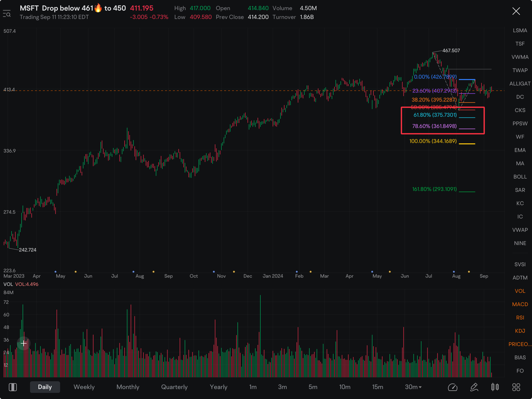
Task: Select the 1m interval tab
Action: pos(253,387)
